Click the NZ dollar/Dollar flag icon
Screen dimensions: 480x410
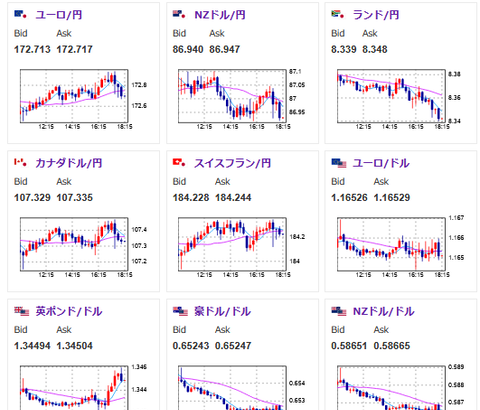pyautogui.click(x=339, y=311)
